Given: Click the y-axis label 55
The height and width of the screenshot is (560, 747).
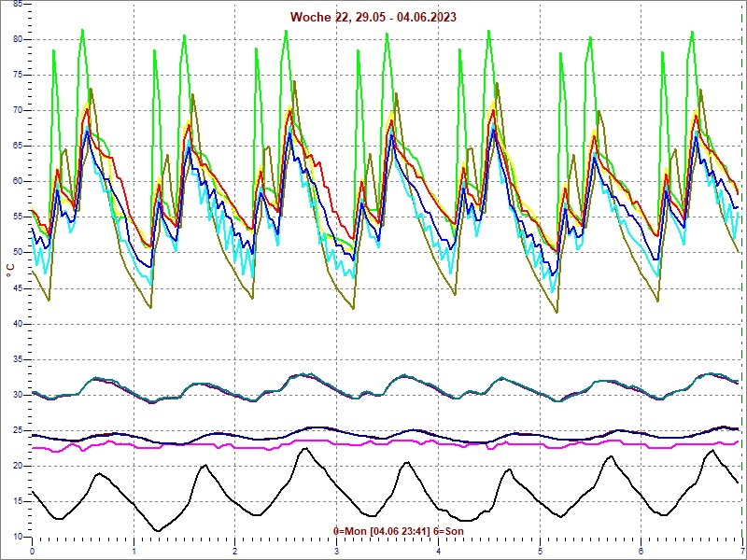Looking at the screenshot, I should point(17,217).
